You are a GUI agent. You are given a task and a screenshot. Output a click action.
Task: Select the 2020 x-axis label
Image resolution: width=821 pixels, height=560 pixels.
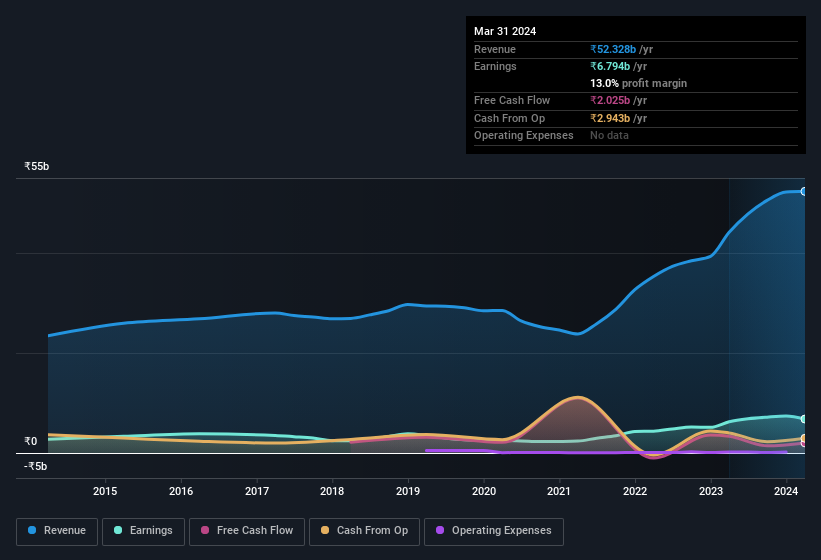tap(484, 491)
